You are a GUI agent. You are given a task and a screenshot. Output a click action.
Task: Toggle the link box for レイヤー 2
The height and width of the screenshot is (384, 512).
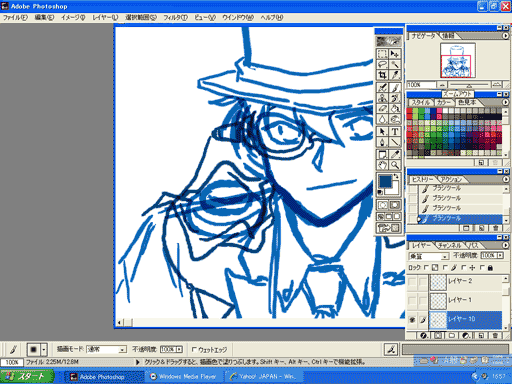423,282
